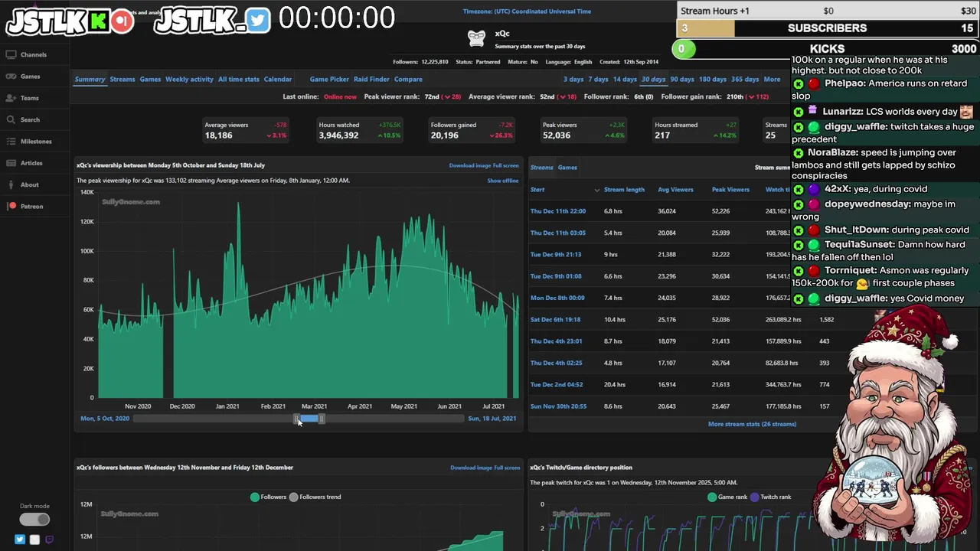Download image of the viewership chart

(x=470, y=165)
